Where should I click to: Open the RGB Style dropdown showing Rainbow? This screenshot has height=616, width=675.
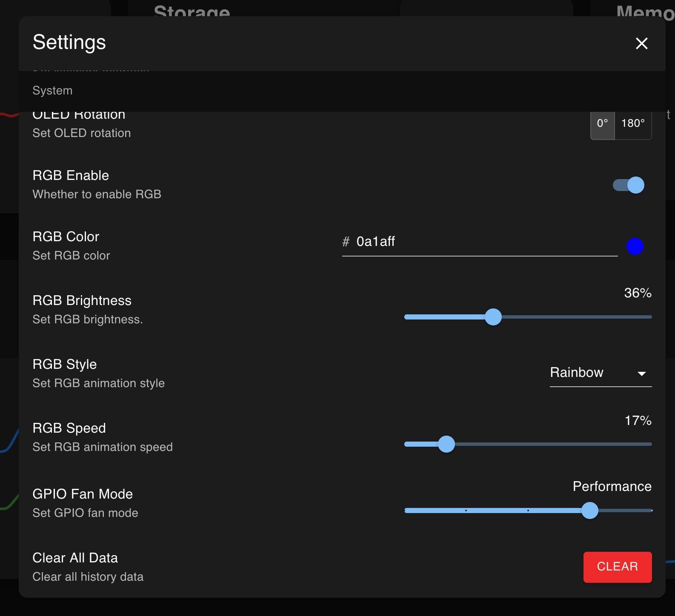592,373
